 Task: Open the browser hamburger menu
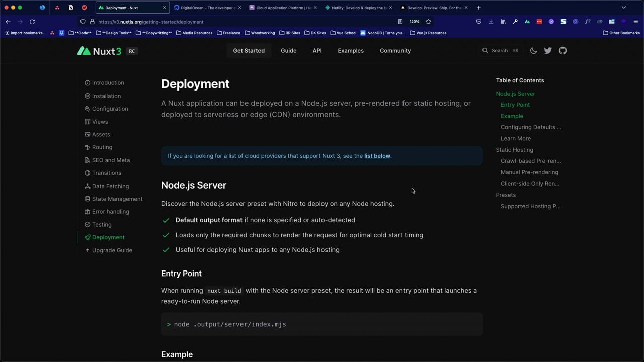636,22
